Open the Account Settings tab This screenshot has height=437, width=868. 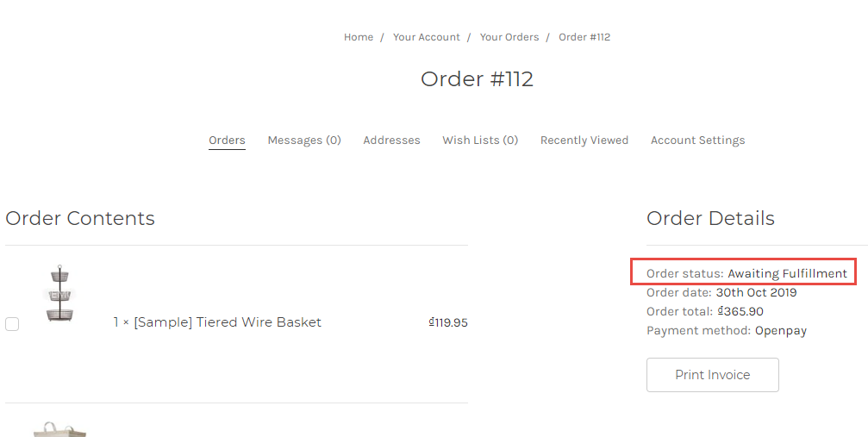[x=697, y=140]
